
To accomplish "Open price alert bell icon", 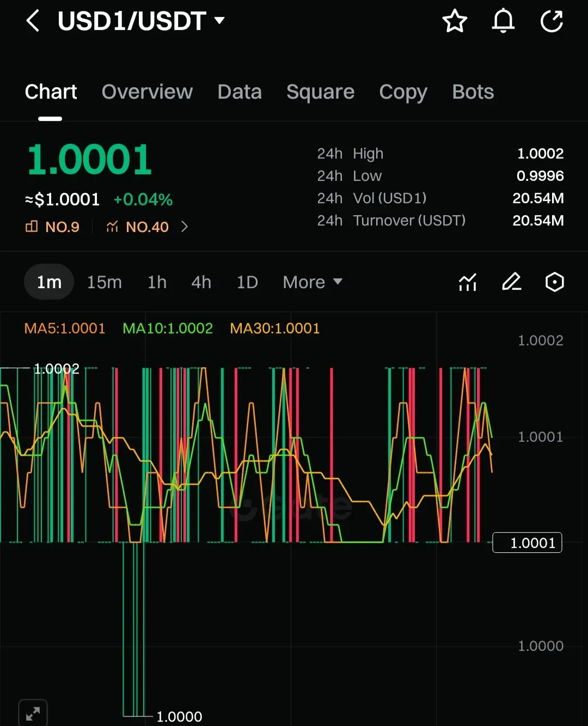I will click(x=503, y=21).
